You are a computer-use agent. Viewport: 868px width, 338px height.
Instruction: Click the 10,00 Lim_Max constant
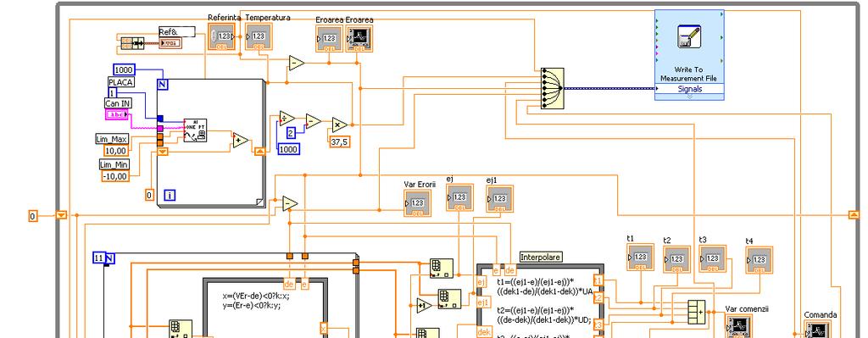pyautogui.click(x=115, y=151)
